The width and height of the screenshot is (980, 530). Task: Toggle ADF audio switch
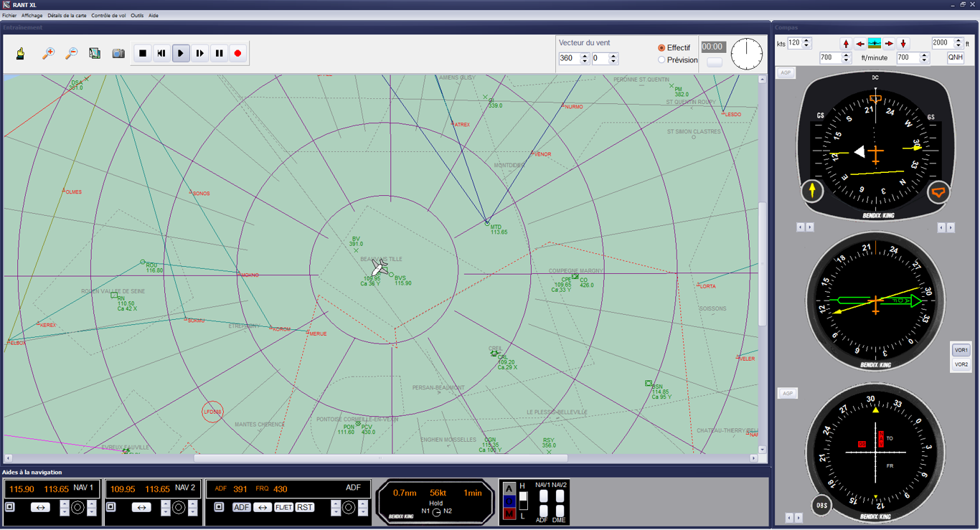[543, 511]
